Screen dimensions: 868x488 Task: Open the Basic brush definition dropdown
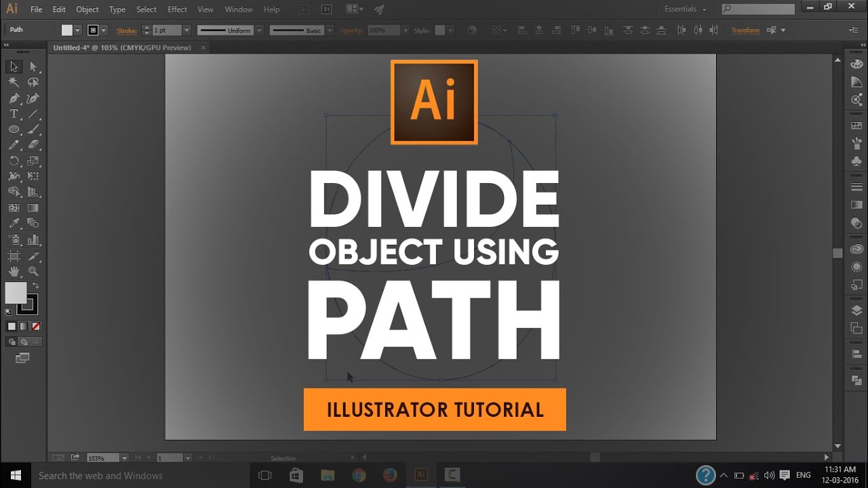330,30
